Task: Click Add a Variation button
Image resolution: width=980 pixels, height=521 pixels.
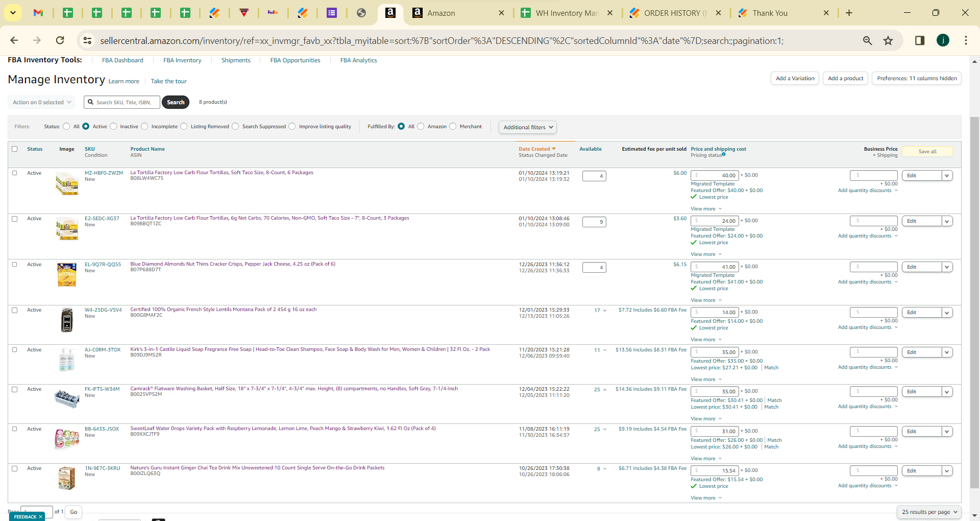Action: (795, 78)
